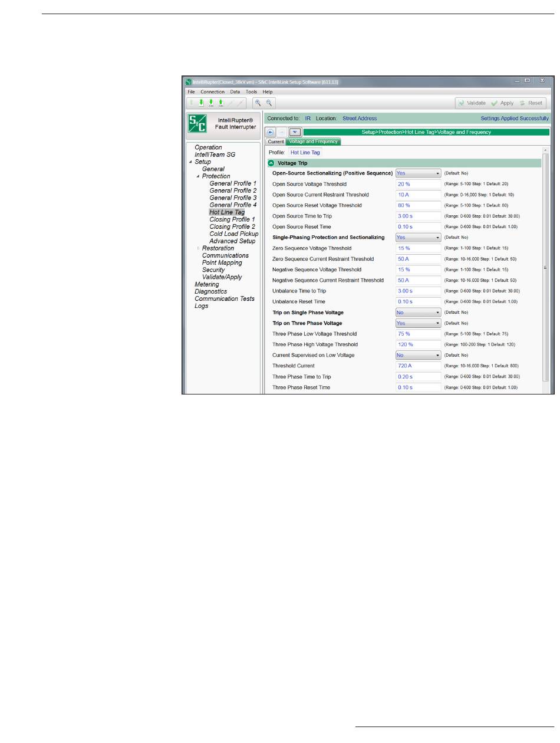Open Advanced Setup in tree

(x=232, y=241)
